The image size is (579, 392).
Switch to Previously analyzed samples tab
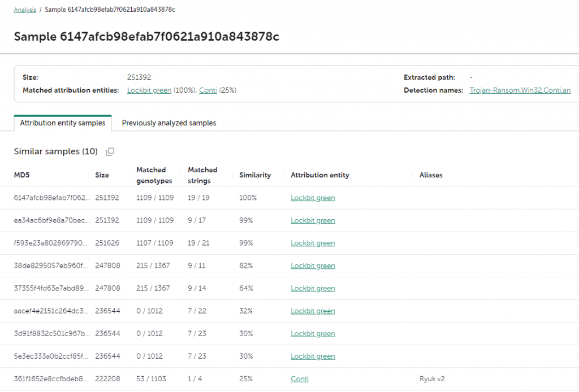pyautogui.click(x=169, y=123)
